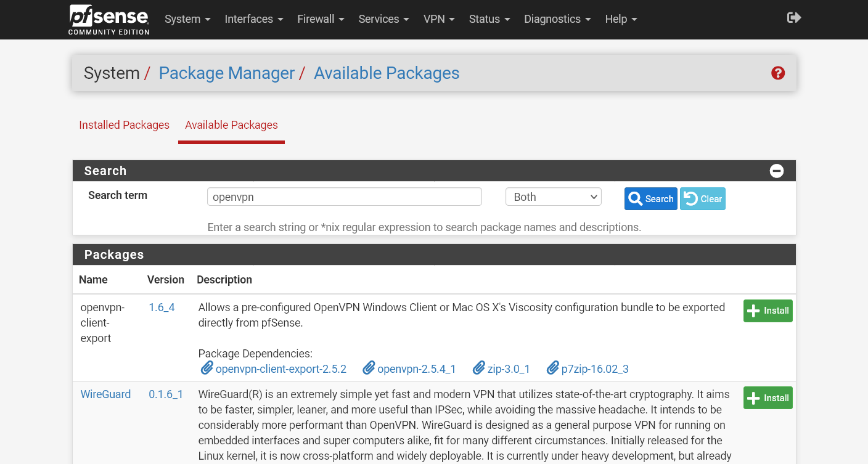Switch to the Available Packages tab
The height and width of the screenshot is (464, 868).
(231, 125)
